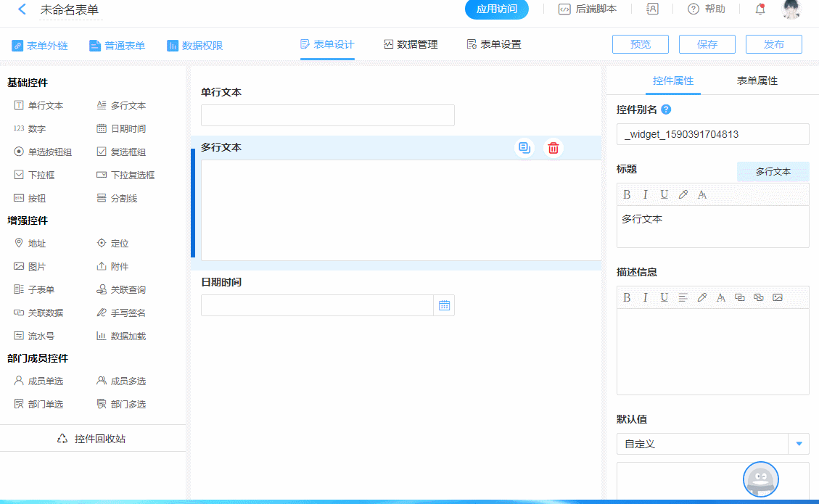Open the notification bell

tap(760, 9)
